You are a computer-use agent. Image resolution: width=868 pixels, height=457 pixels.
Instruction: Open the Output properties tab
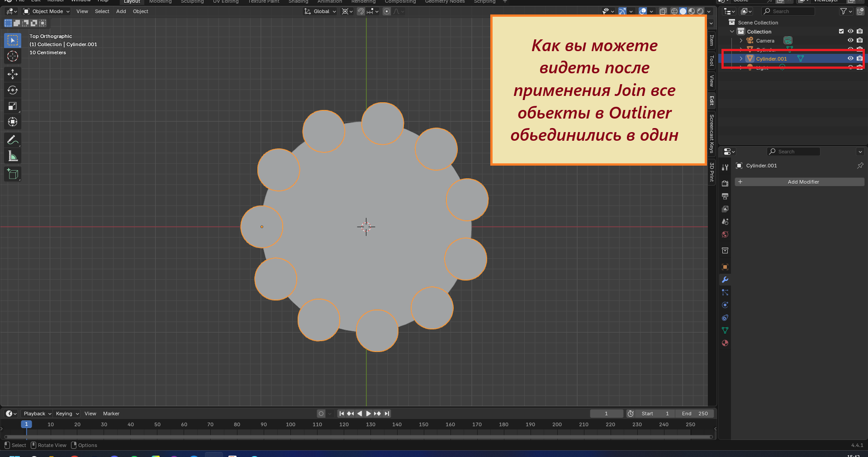pyautogui.click(x=725, y=196)
